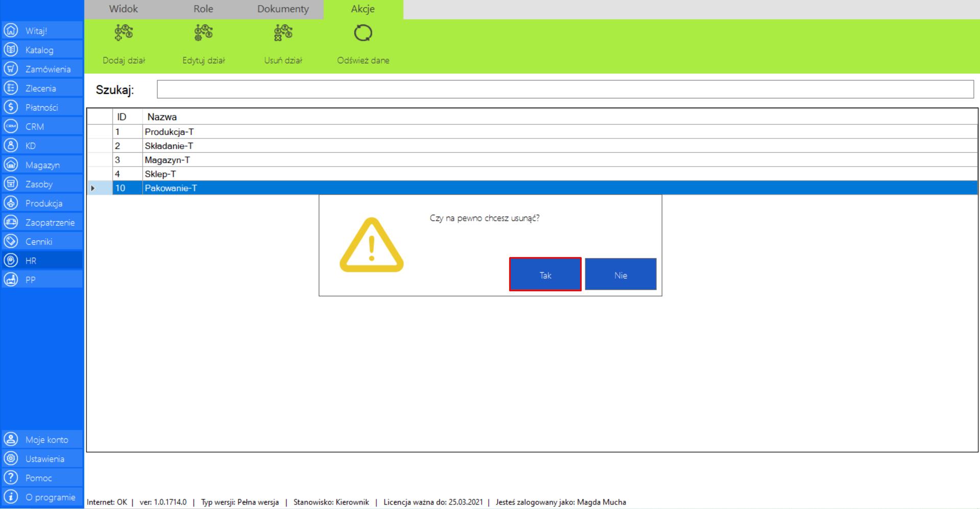Select the Magazyn-T row
This screenshot has height=509, width=980.
point(532,160)
